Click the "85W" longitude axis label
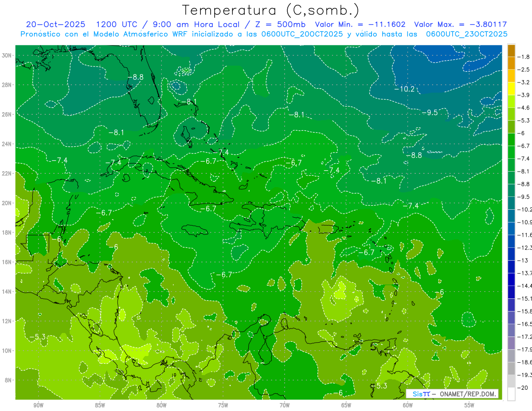Viewport: 532px width, 411px height. click(x=100, y=405)
